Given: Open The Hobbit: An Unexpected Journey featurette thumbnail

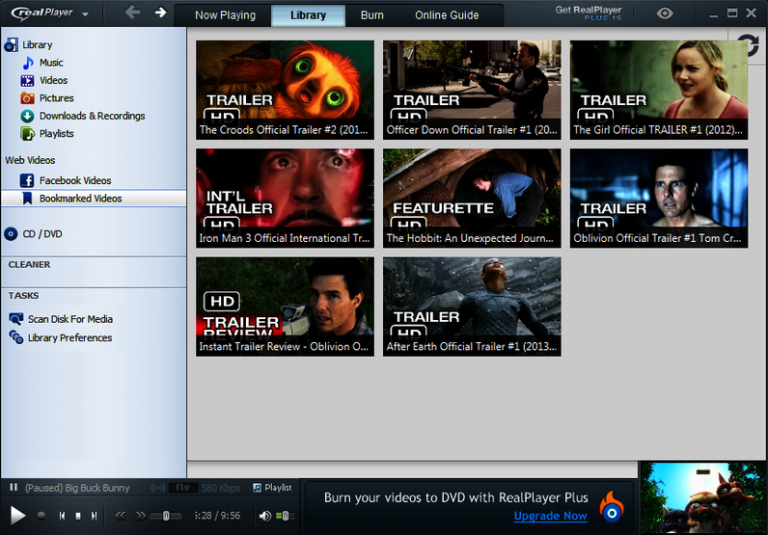Looking at the screenshot, I should pos(472,198).
